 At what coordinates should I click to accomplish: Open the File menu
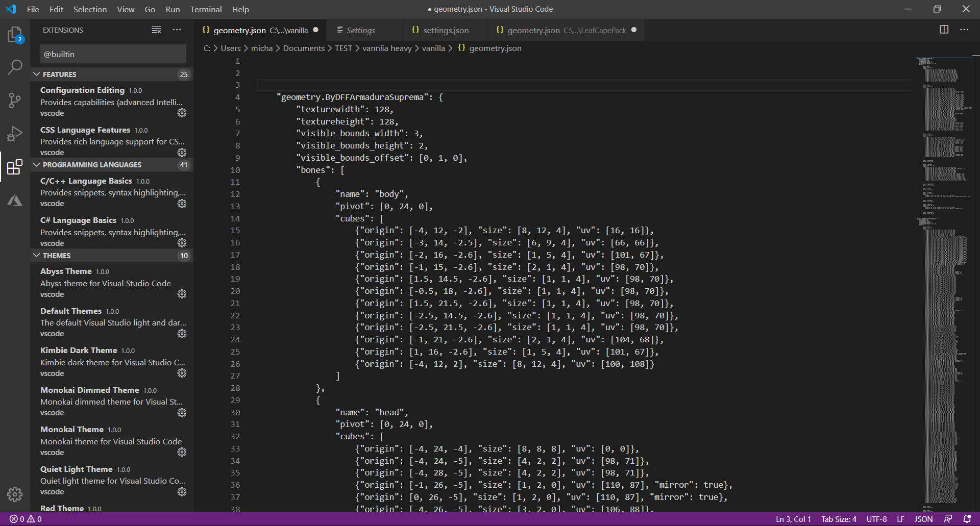click(33, 9)
